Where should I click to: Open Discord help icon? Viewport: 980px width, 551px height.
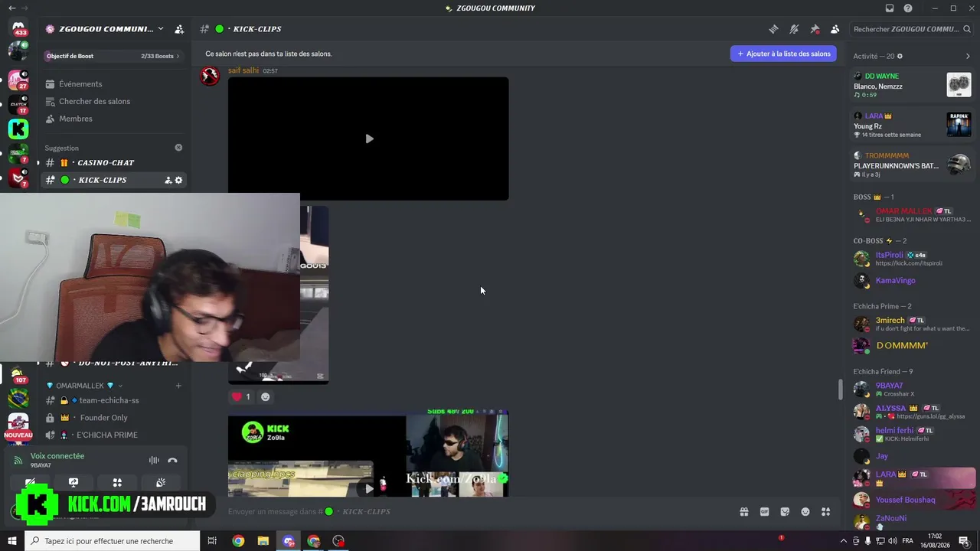[908, 8]
